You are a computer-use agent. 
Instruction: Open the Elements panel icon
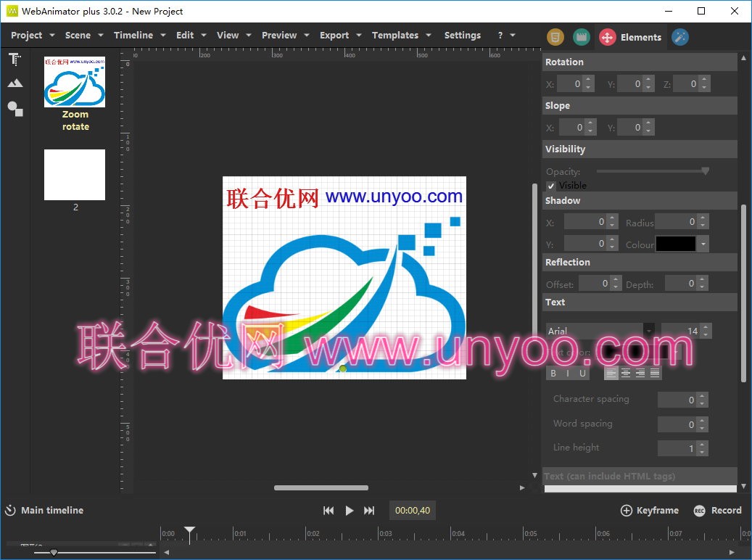[x=607, y=37]
